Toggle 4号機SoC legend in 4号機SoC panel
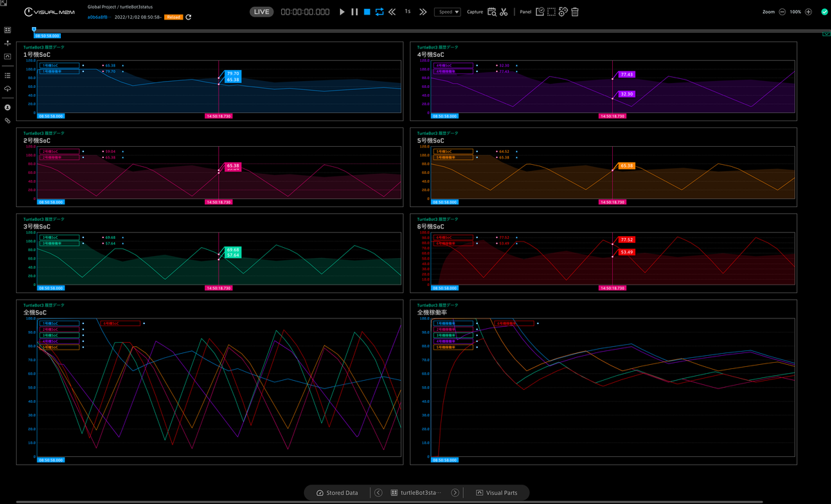 coord(454,66)
